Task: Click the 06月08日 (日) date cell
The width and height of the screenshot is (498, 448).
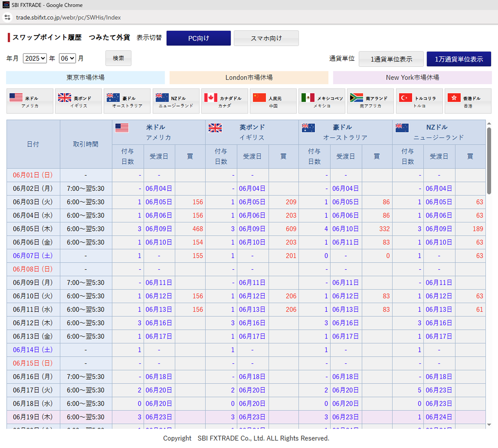Action: click(33, 269)
